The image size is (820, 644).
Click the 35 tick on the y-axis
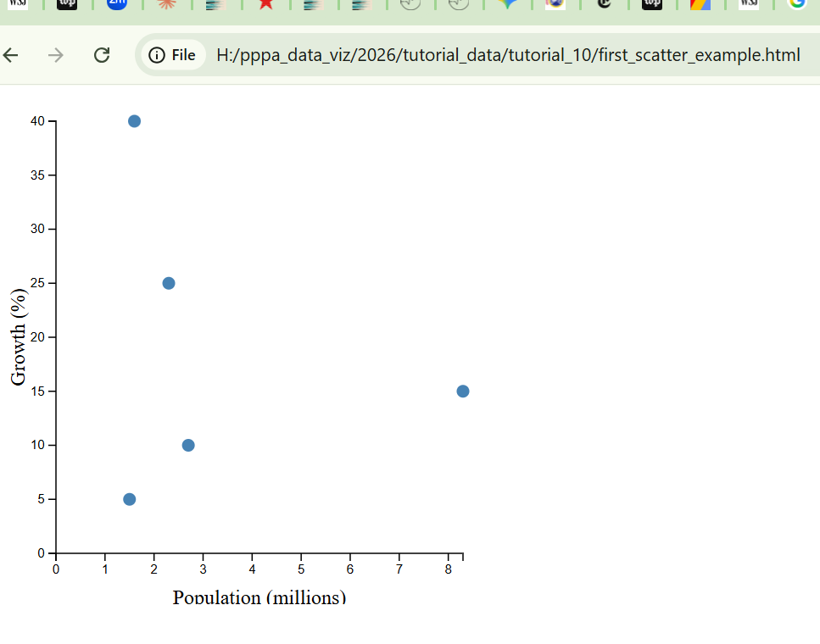39,175
